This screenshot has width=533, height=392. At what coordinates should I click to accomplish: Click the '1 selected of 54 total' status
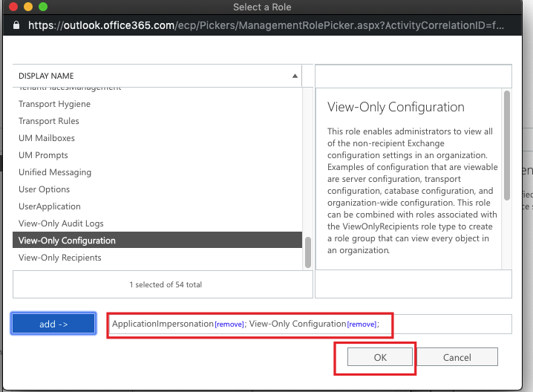point(166,284)
